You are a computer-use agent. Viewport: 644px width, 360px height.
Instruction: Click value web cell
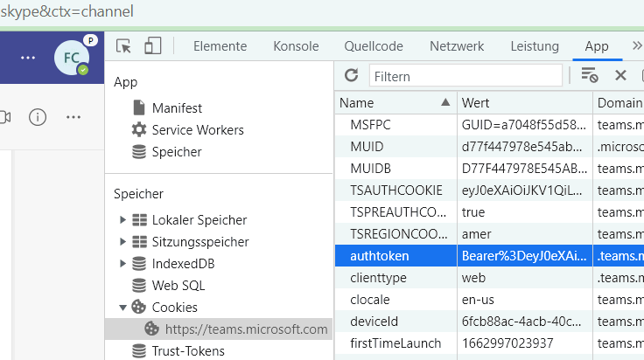[x=524, y=278]
